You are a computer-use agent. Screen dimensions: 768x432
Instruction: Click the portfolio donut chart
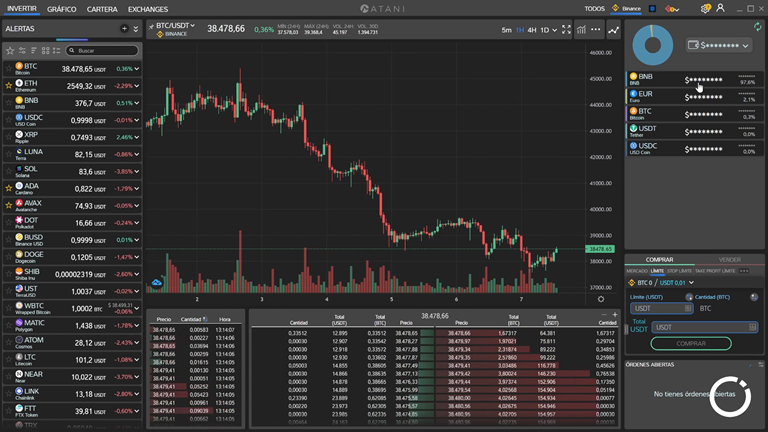[653, 45]
